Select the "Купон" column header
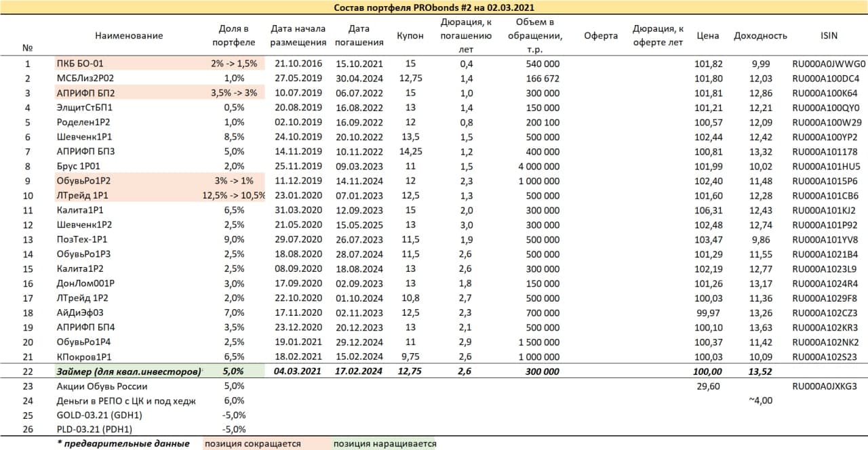The width and height of the screenshot is (868, 450). click(x=410, y=35)
